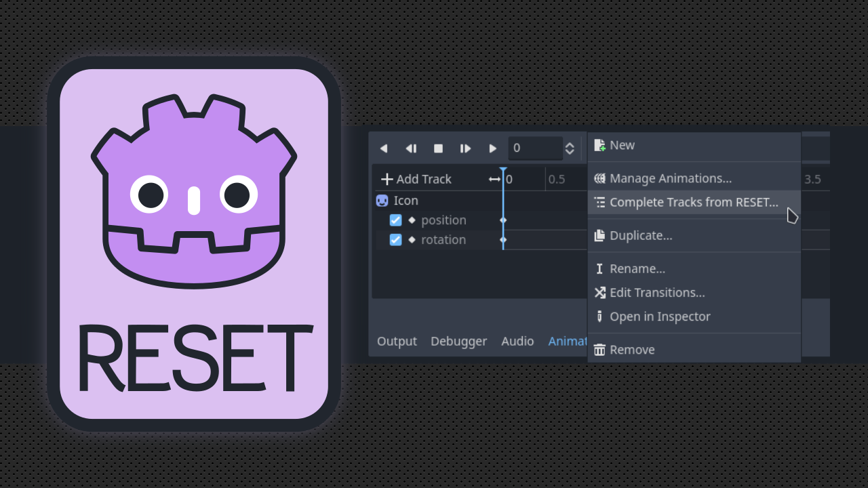This screenshot has height=488, width=868.
Task: Click the pencil icon beside Open in Inspector
Action: click(x=599, y=317)
